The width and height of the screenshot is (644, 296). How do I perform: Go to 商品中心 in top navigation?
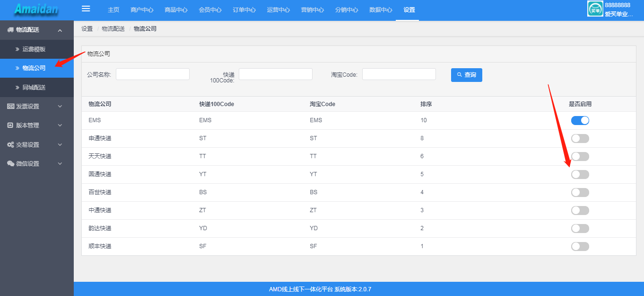tap(176, 10)
